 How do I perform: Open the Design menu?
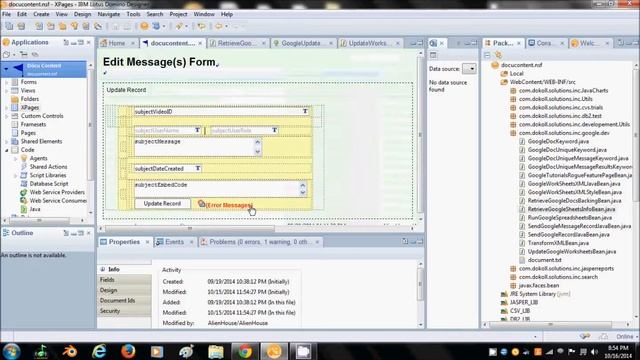click(x=82, y=14)
